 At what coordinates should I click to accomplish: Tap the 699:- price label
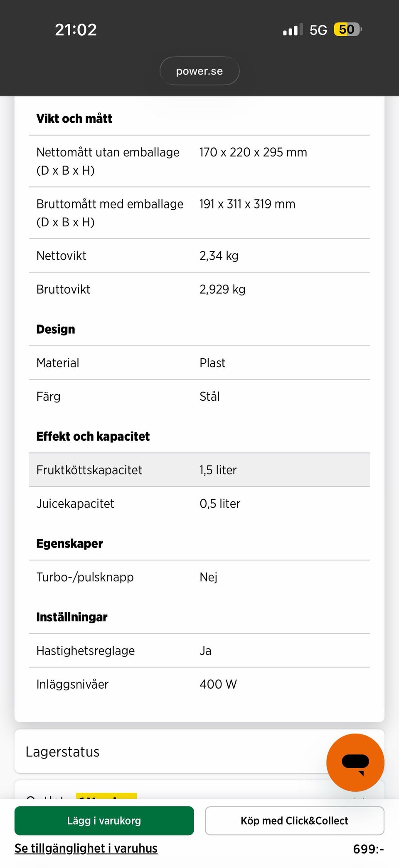tap(368, 849)
